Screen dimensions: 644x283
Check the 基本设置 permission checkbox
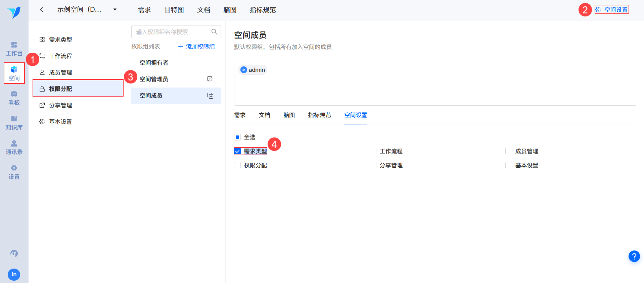click(509, 165)
